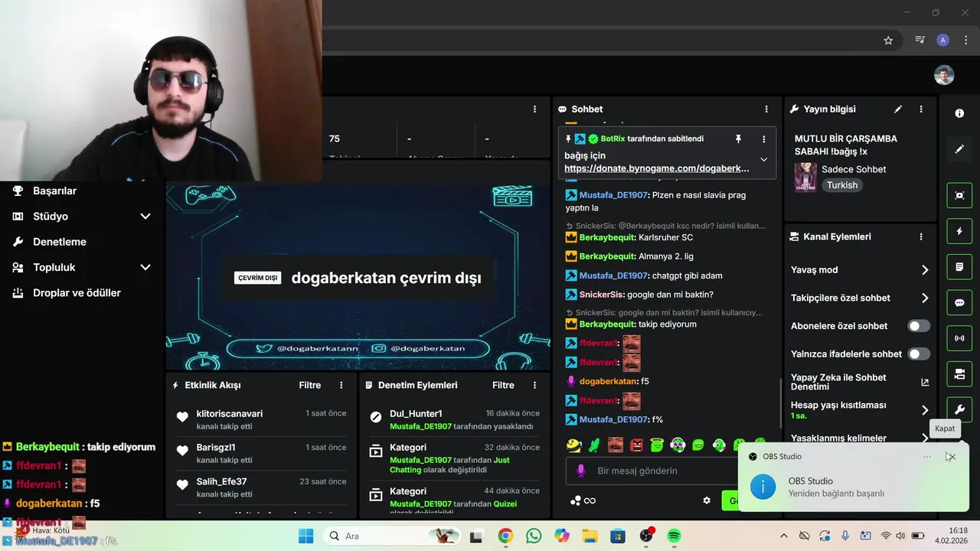The image size is (980, 551).
Task: Open Takipçilere özel sohbet chevron
Action: pyautogui.click(x=925, y=298)
